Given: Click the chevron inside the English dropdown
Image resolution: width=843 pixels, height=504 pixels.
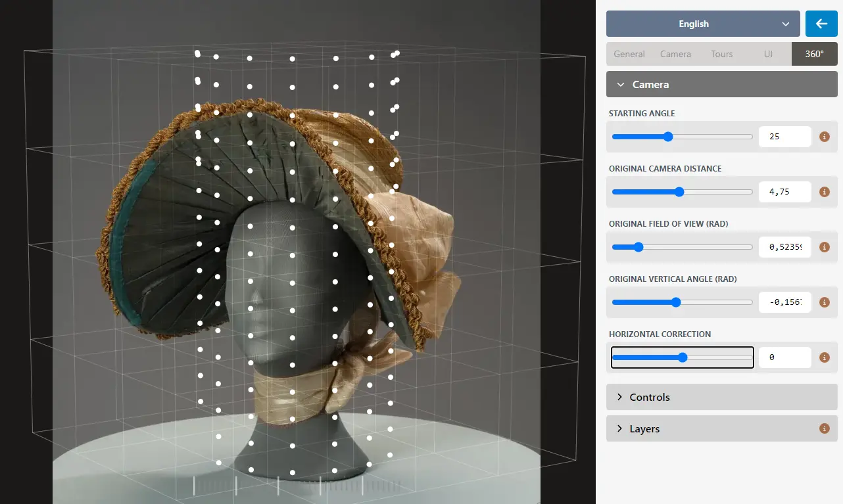Looking at the screenshot, I should click(787, 24).
